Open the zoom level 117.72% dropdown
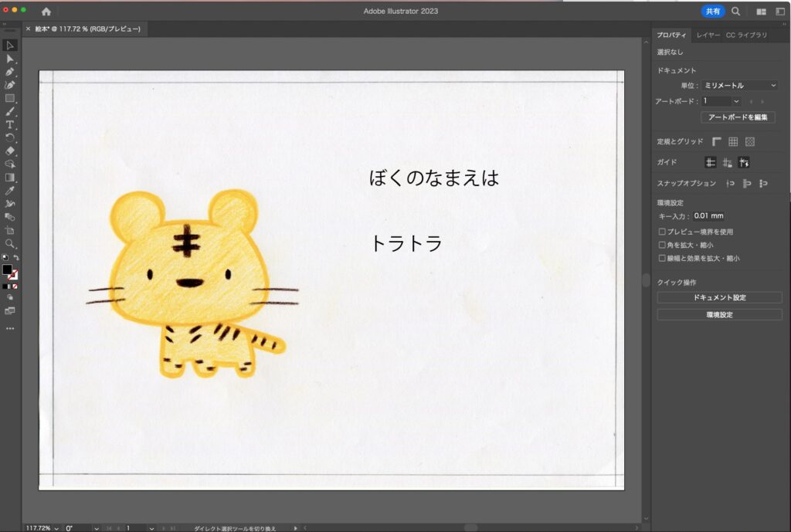 tap(42, 528)
